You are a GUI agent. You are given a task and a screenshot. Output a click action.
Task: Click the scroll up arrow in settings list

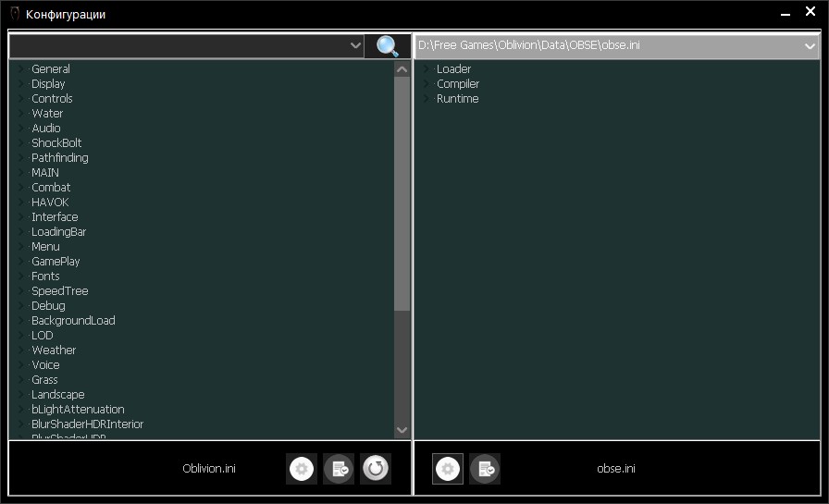[x=402, y=69]
